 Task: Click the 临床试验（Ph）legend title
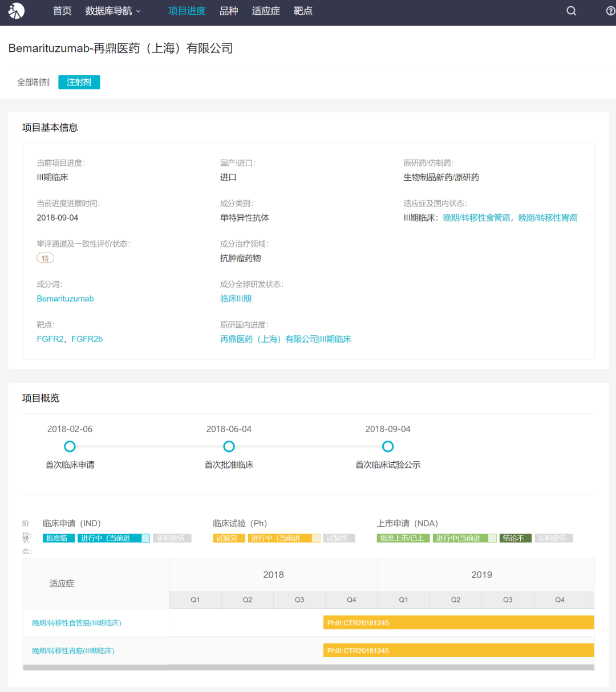(x=240, y=523)
